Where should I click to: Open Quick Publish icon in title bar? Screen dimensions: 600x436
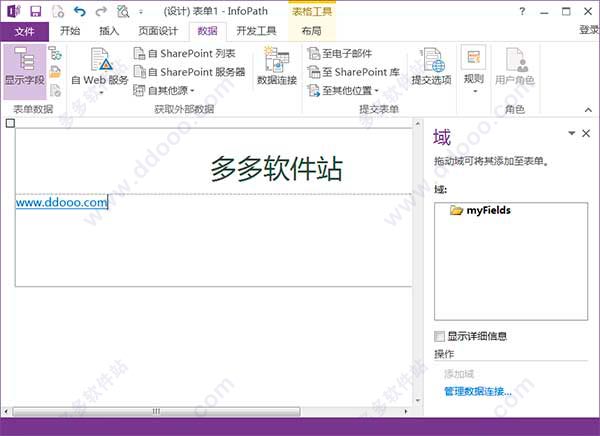(58, 11)
